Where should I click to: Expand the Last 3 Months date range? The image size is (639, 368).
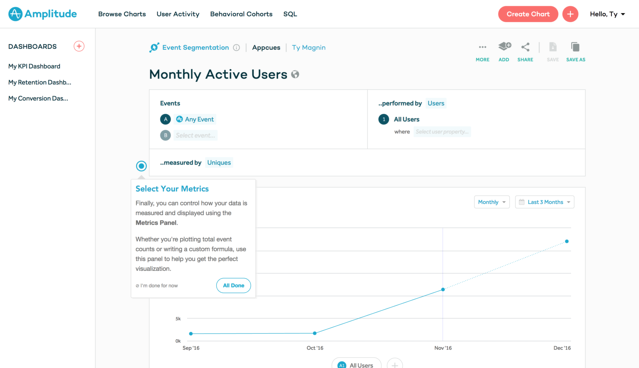[545, 202]
